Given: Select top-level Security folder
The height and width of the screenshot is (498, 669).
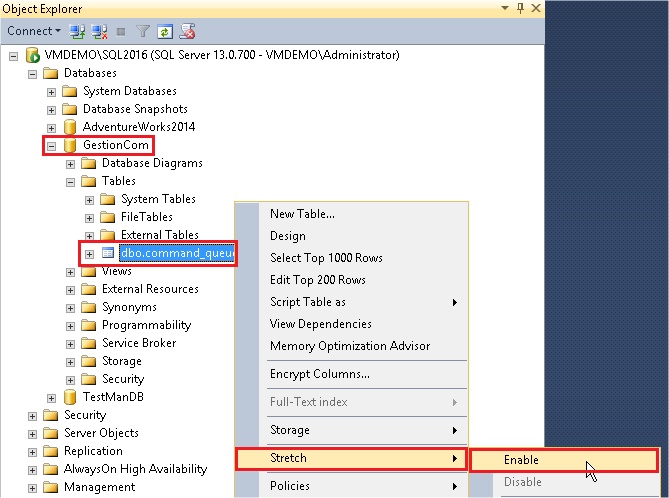Looking at the screenshot, I should 85,415.
